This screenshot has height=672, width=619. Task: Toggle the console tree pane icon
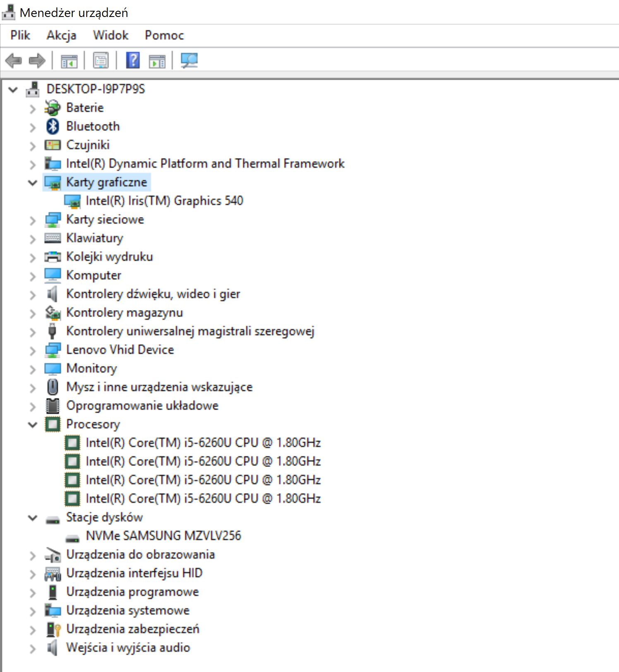click(x=69, y=61)
